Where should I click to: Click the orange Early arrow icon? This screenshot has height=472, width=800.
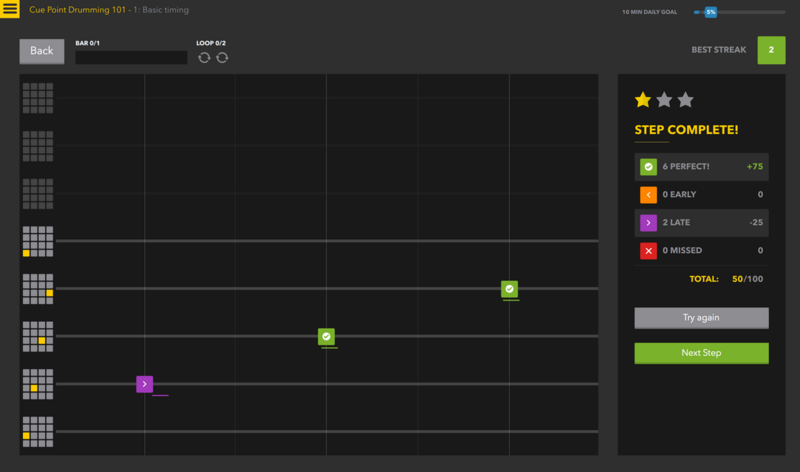648,195
